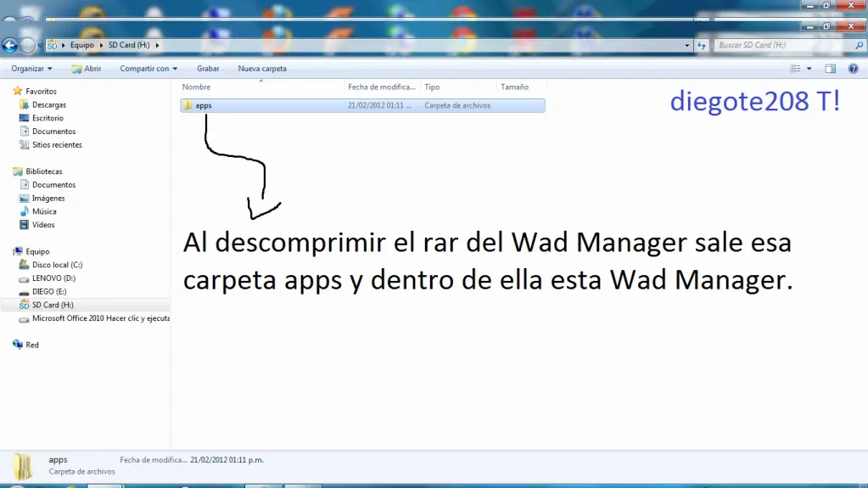This screenshot has height=488, width=868.
Task: Select Bibliotecas in the navigation pane
Action: pyautogui.click(x=44, y=171)
